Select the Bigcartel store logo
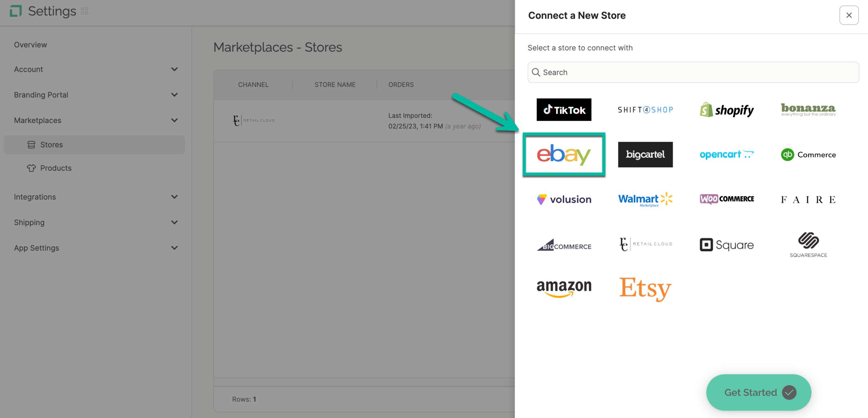Viewport: 868px width, 418px height. (645, 155)
